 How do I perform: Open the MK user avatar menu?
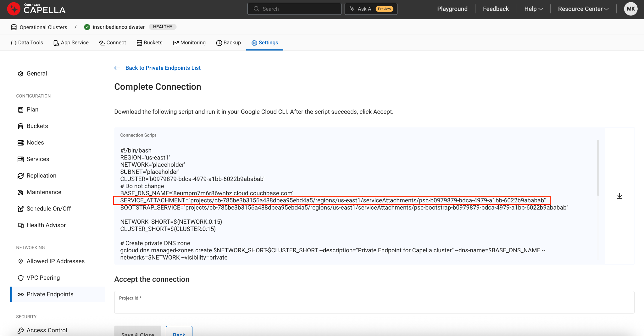point(630,9)
